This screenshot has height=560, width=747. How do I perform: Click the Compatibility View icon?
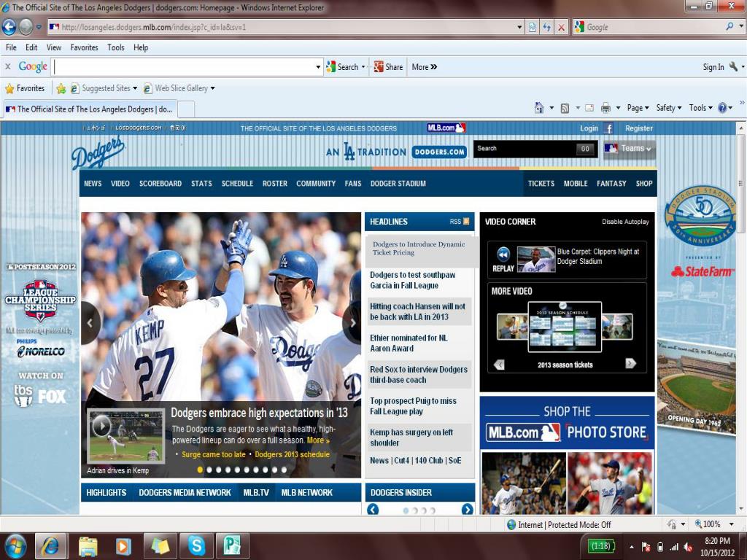coord(533,27)
